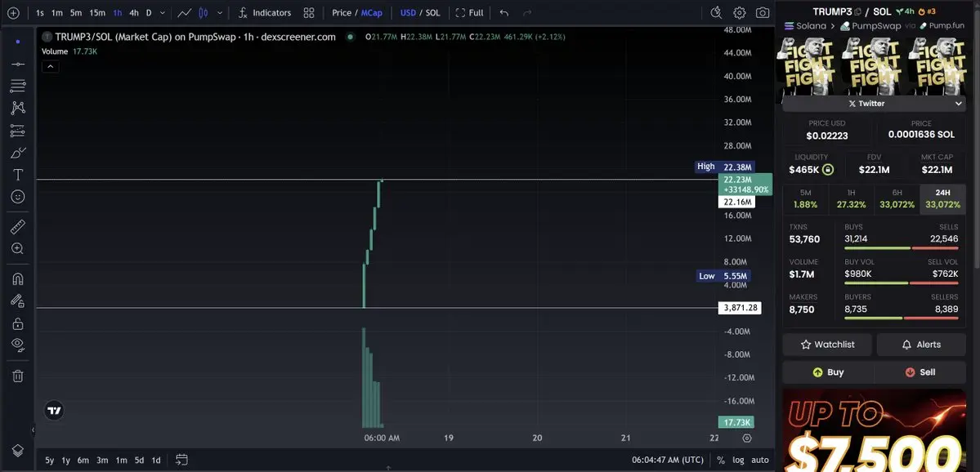Viewport: 980px width, 472px height.
Task: Hide all drawings with eye icon
Action: click(x=17, y=345)
